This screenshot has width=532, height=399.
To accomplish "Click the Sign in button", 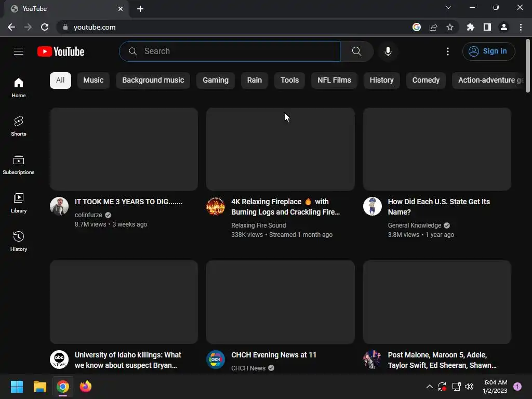I will [x=488, y=51].
